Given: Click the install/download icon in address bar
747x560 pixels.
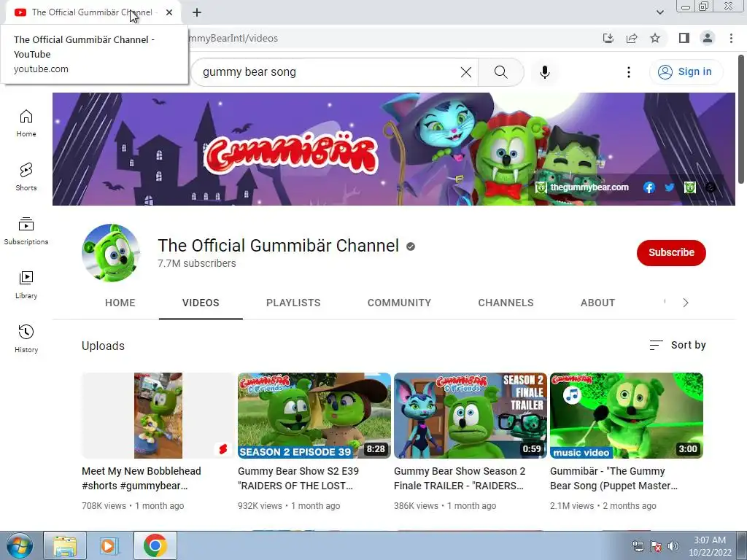Looking at the screenshot, I should [x=608, y=38].
